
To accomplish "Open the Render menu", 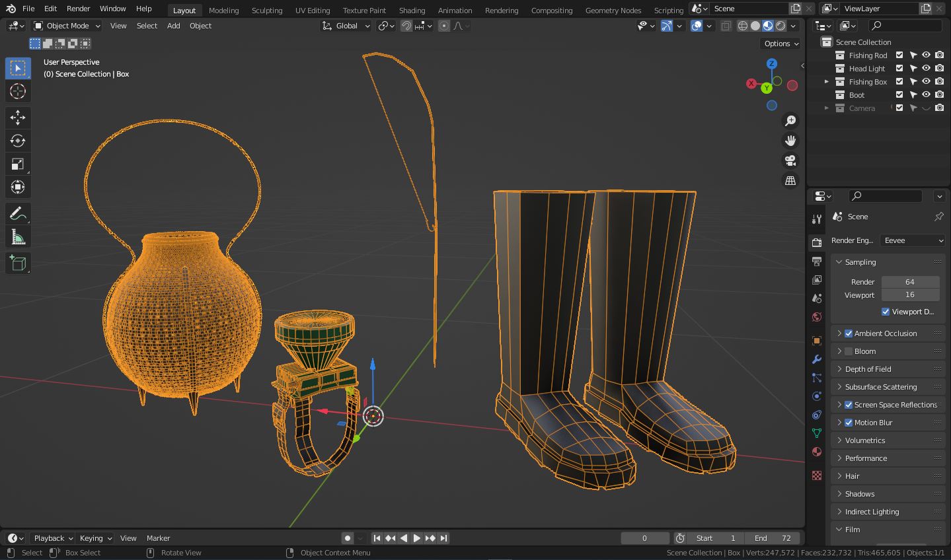I will pyautogui.click(x=78, y=9).
